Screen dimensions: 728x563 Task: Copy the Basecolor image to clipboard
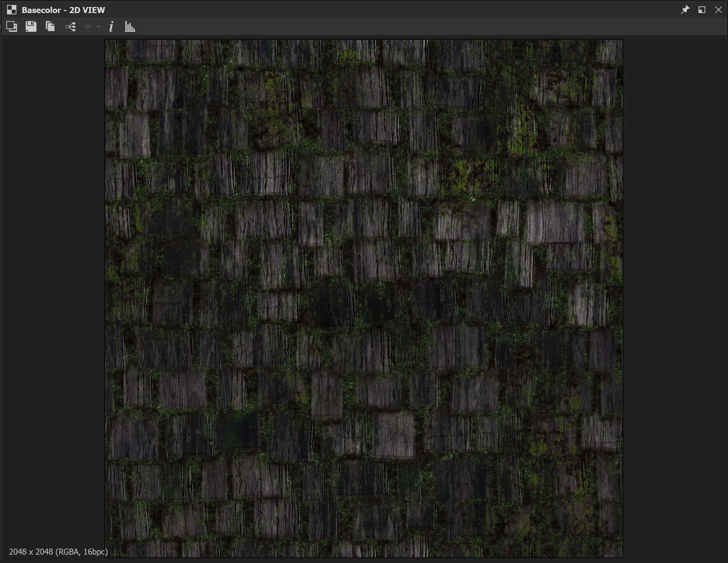tap(50, 26)
